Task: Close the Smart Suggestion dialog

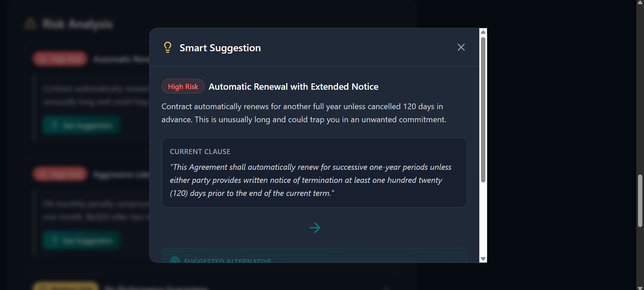Action: pos(461,47)
